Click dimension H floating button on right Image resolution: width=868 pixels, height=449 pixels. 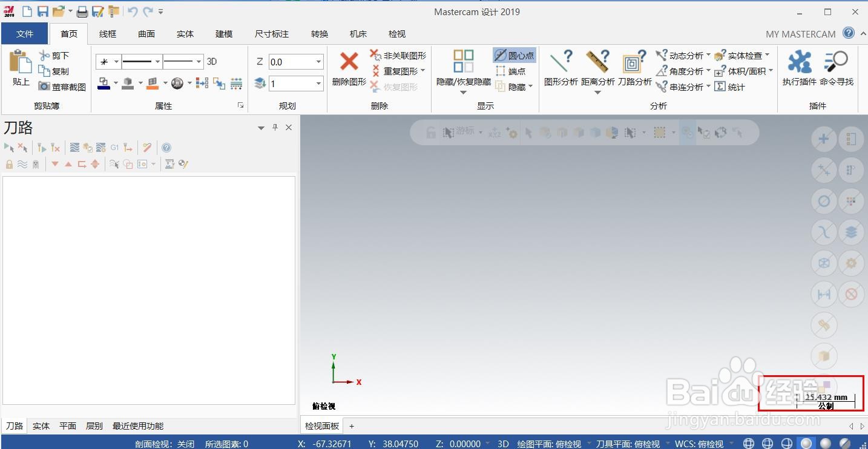point(824,294)
